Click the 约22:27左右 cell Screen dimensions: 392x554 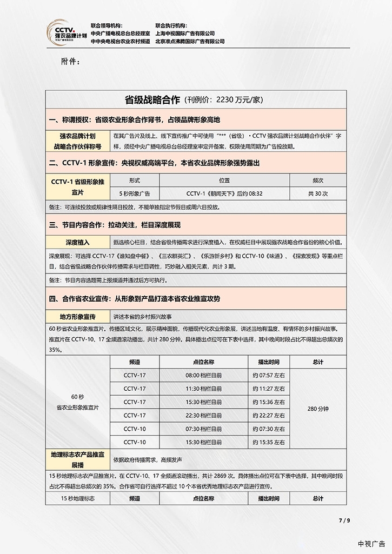pyautogui.click(x=269, y=416)
